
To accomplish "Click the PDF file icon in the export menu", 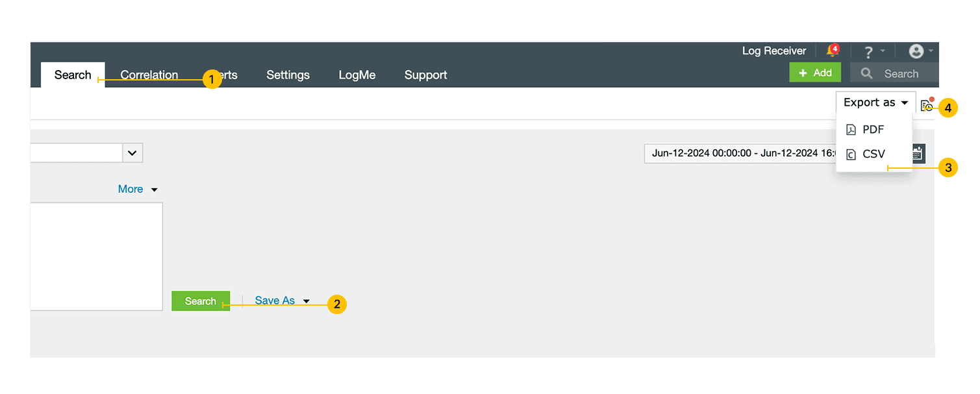I will tap(851, 130).
